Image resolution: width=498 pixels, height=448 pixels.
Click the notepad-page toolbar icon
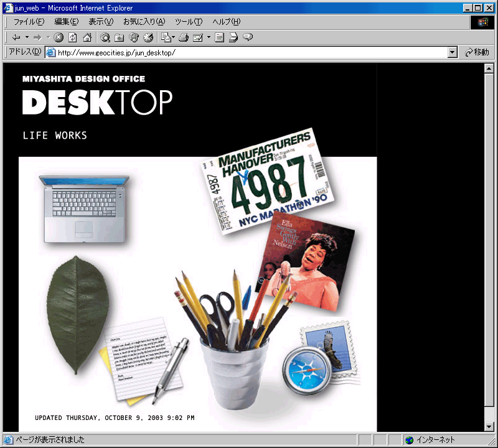point(219,37)
